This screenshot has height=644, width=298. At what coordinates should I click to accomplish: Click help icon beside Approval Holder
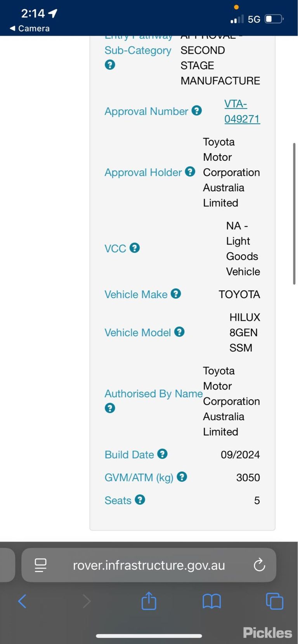(190, 172)
